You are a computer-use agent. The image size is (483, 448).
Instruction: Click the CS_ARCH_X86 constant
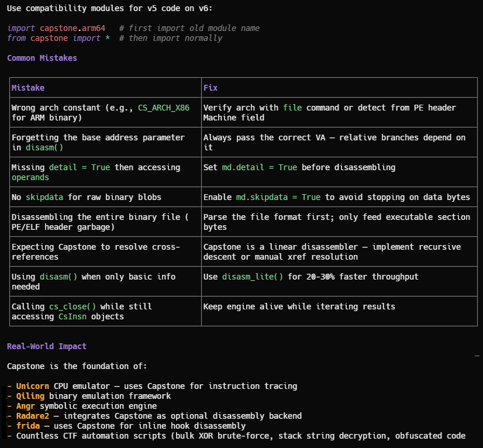click(x=164, y=108)
